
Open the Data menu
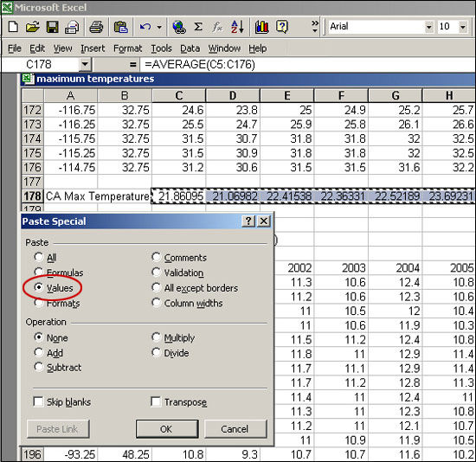tap(190, 48)
